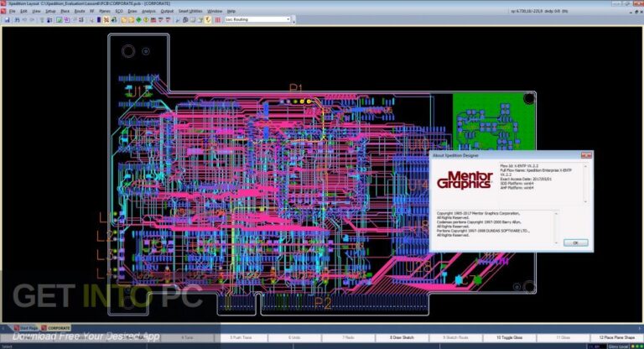644x349 pixels.
Task: Open the Draw menu
Action: coord(132,11)
